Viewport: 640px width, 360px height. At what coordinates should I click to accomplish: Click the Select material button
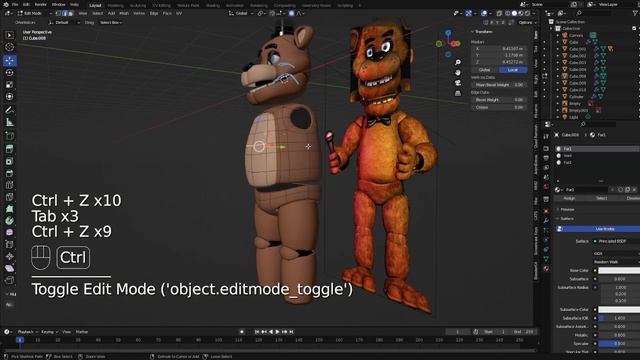click(601, 198)
